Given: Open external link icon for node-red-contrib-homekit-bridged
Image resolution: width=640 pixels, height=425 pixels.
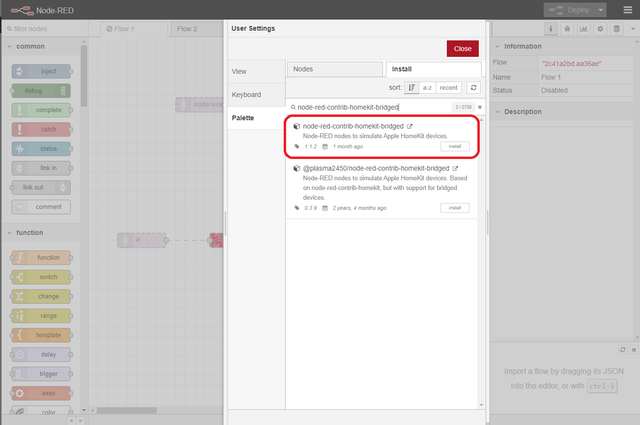Looking at the screenshot, I should coord(410,126).
